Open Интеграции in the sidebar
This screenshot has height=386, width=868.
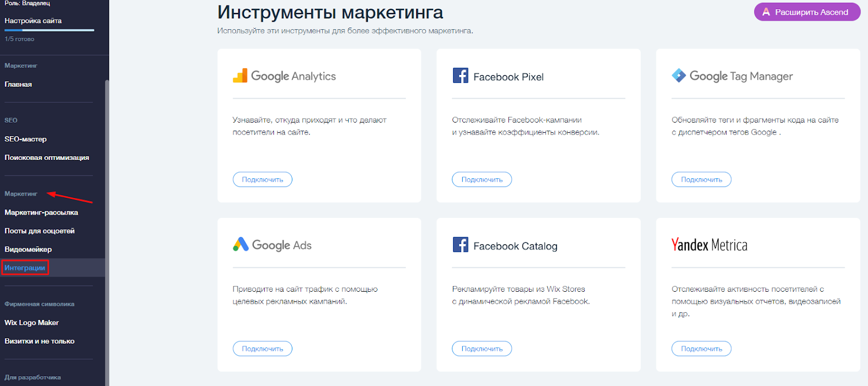(25, 268)
